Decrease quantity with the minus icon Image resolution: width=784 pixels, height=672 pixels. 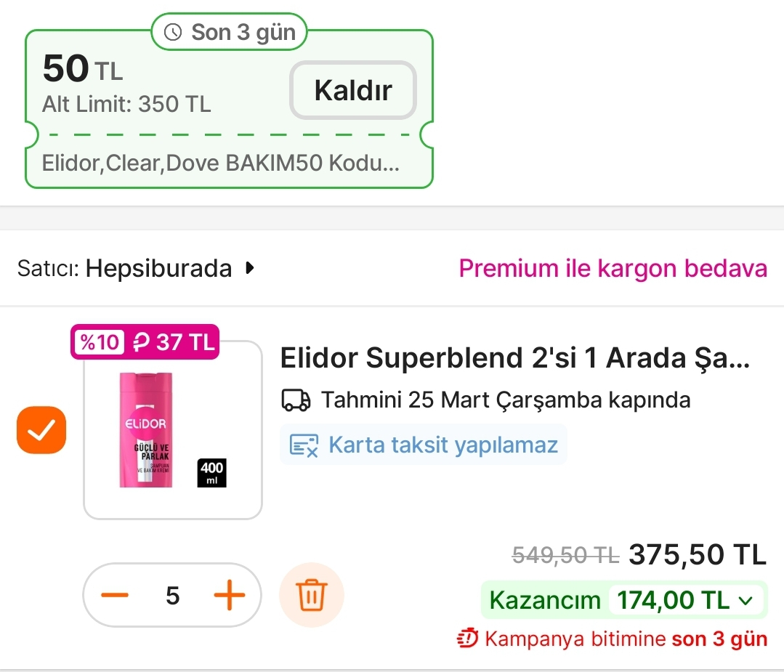click(x=115, y=596)
